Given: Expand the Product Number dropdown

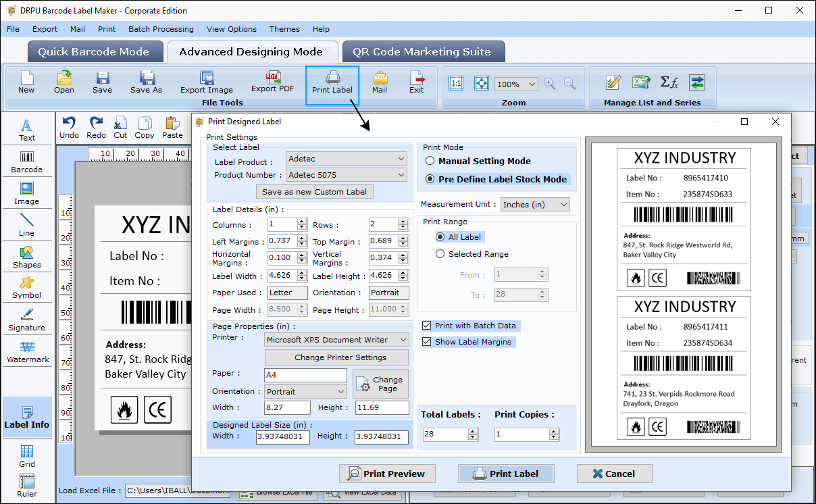Looking at the screenshot, I should point(347,175).
